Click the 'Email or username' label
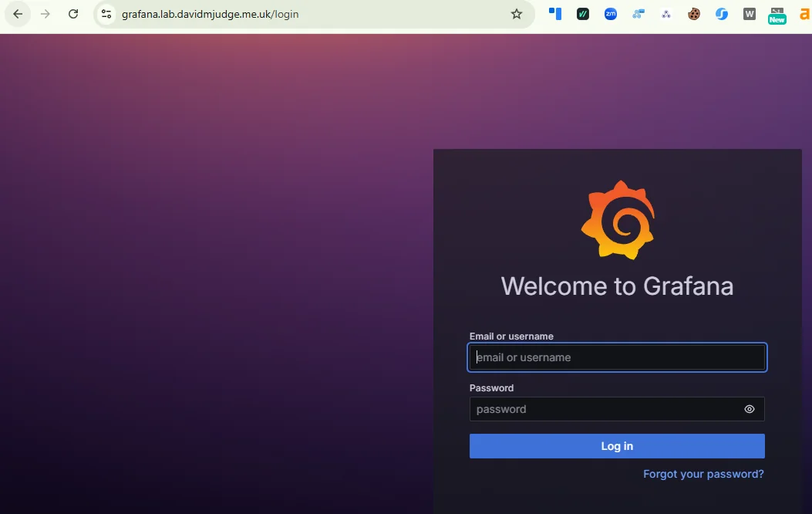Viewport: 812px width, 514px height. 511,336
